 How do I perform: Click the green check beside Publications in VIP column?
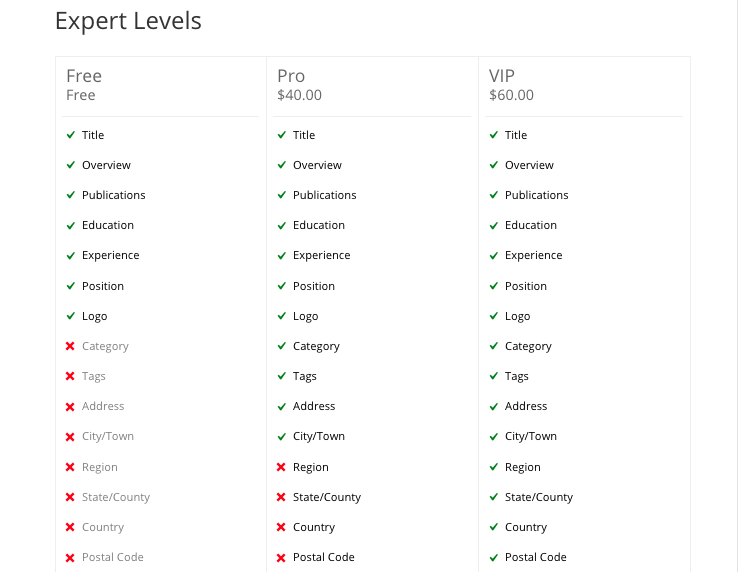click(493, 195)
